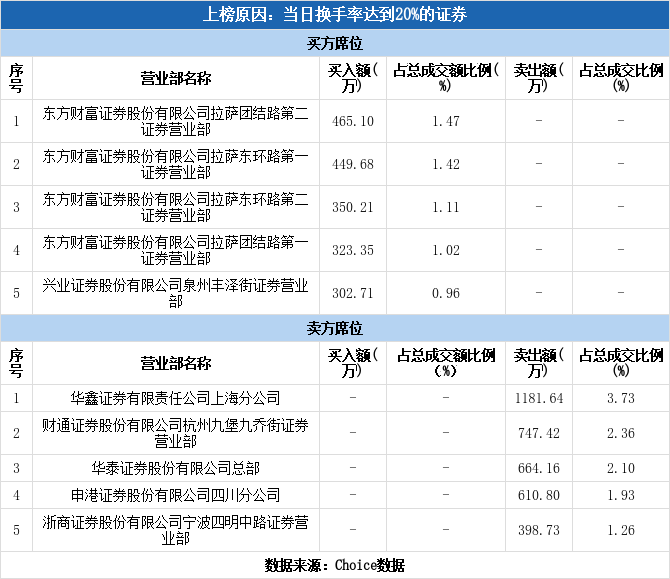Click 序号 header in the buyer table

[16, 78]
